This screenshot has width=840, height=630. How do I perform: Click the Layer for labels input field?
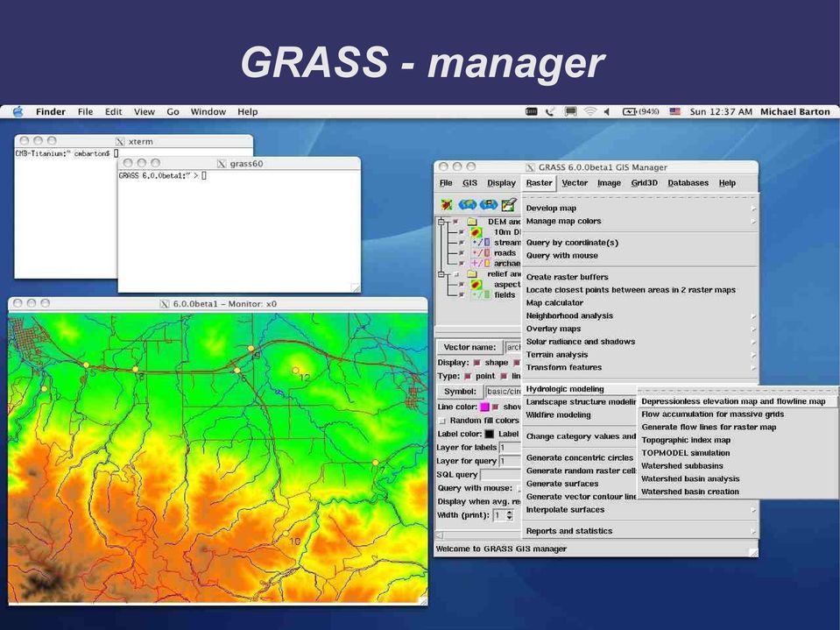click(510, 448)
